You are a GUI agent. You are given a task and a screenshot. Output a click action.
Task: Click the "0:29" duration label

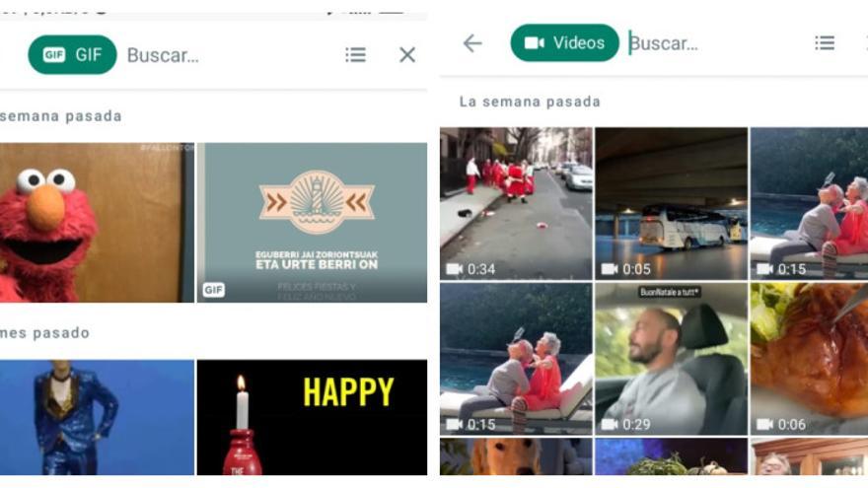tap(636, 424)
